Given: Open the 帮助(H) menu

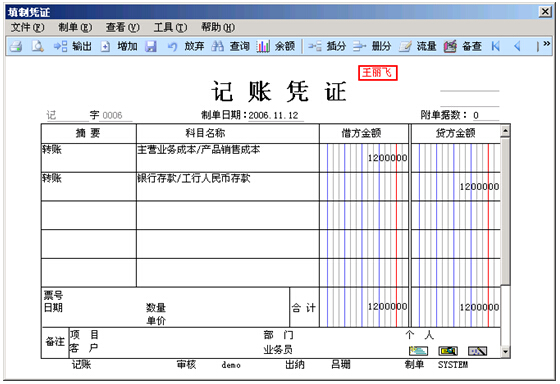Looking at the screenshot, I should coord(218,27).
